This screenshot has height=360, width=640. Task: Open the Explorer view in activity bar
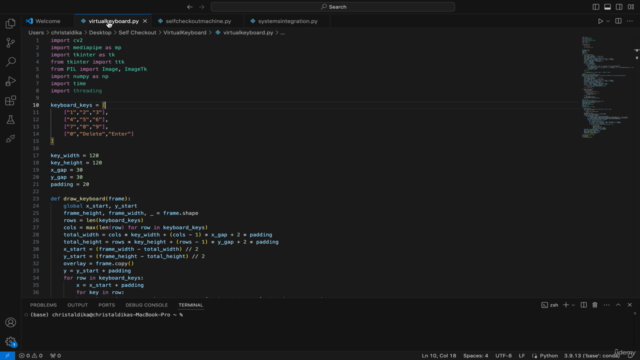(11, 24)
